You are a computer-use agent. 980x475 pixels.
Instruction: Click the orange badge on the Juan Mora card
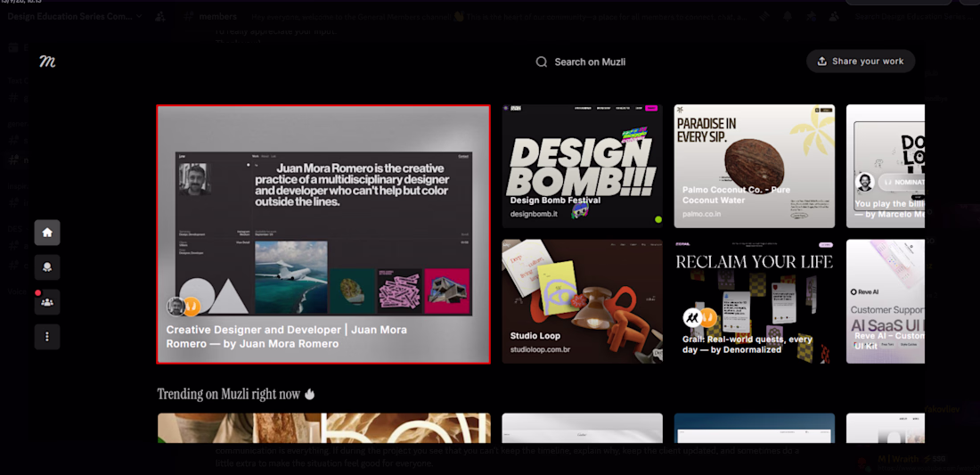coord(191,307)
